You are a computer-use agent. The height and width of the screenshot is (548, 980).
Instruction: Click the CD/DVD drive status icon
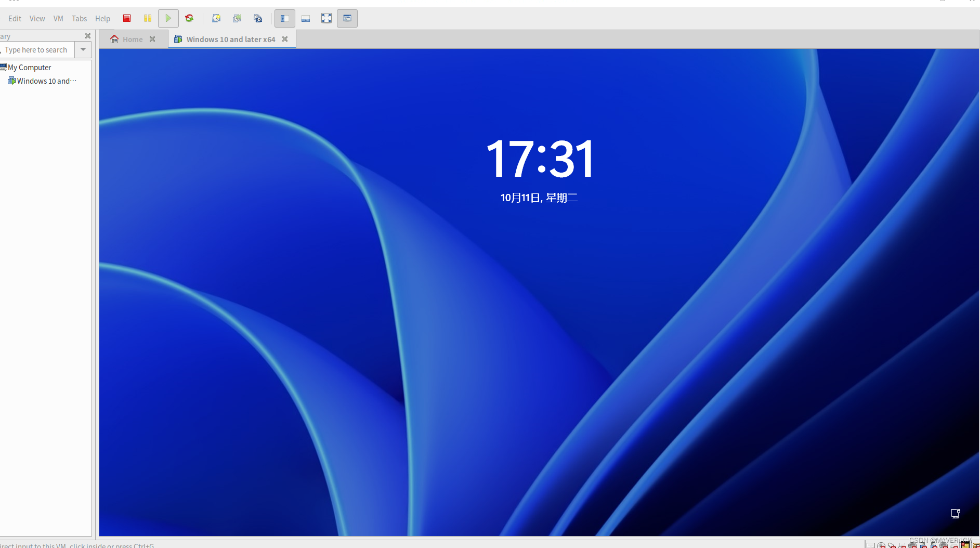(881, 545)
